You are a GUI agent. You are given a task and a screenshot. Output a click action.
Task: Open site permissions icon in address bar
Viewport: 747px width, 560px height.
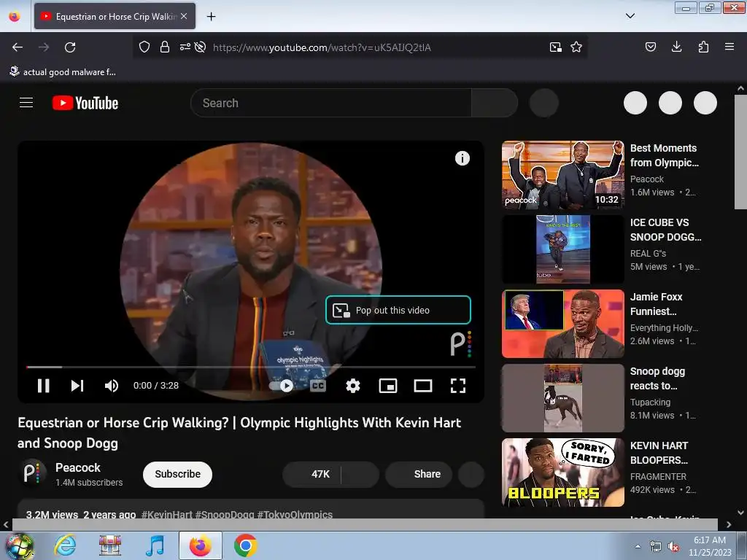(185, 47)
